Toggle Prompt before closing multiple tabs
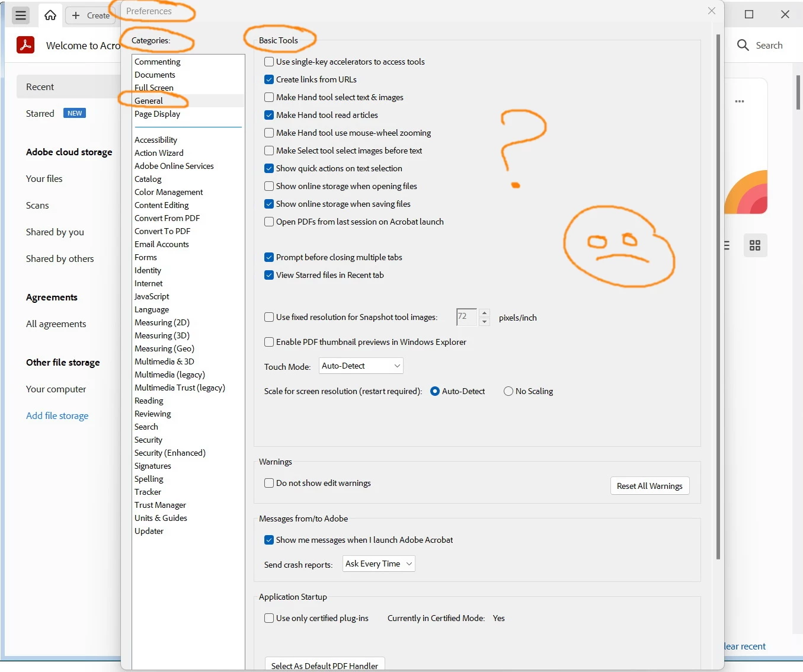Screen dimensions: 803x672 pos(269,257)
